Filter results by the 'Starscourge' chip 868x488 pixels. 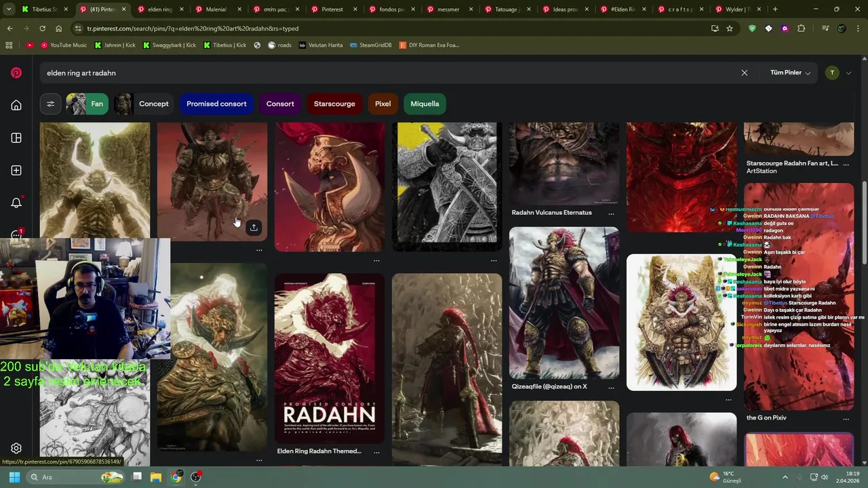tap(334, 104)
